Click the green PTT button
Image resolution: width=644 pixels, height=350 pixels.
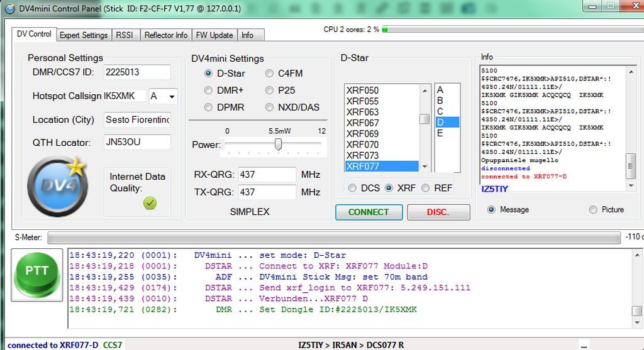click(37, 274)
